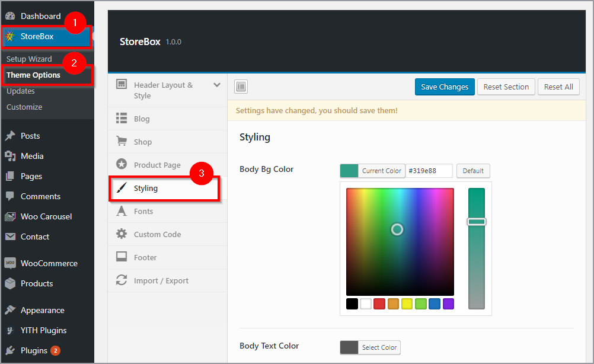Click the Custom Code gear icon
The image size is (594, 364).
tap(122, 234)
